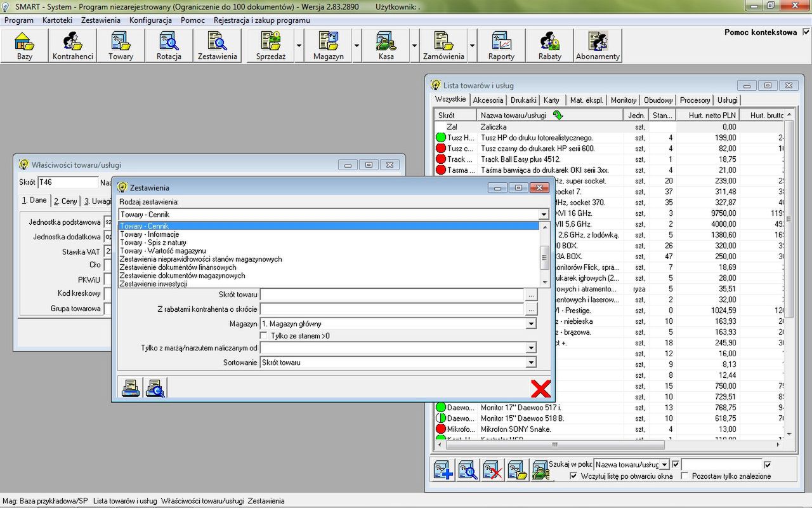Open Rejestracja i zakup programu menu

(261, 20)
